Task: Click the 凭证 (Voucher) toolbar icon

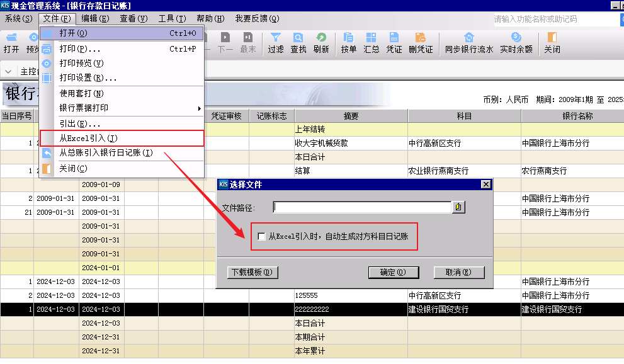Action: 394,42
